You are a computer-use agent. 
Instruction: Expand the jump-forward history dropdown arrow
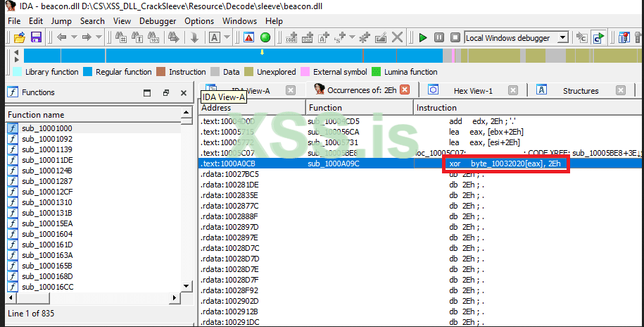[99, 37]
